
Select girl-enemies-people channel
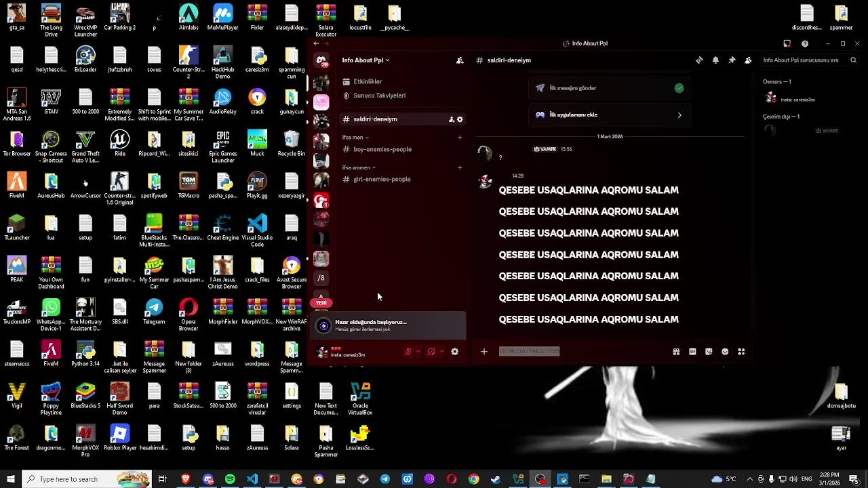coord(402,179)
